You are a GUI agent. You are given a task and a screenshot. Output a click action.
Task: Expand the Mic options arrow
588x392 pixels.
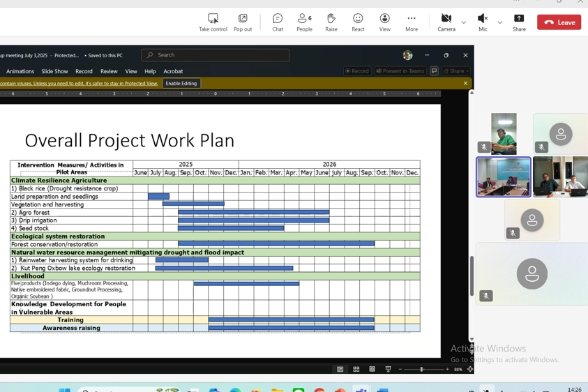pyautogui.click(x=500, y=22)
